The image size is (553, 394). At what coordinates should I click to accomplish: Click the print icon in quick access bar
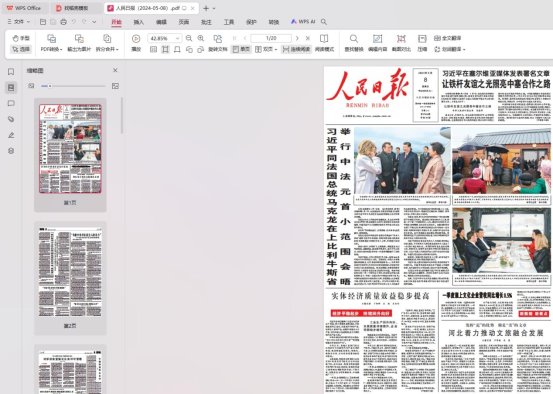63,22
